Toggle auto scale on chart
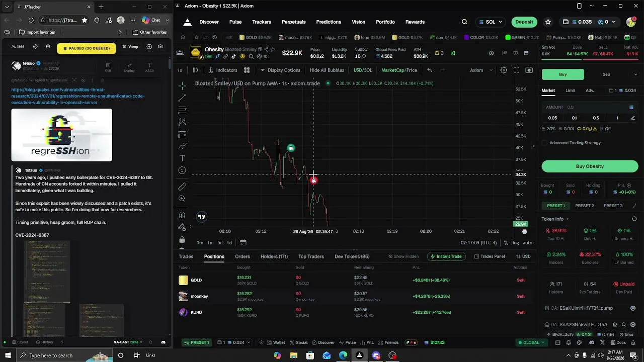This screenshot has width=644, height=362. pyautogui.click(x=527, y=243)
